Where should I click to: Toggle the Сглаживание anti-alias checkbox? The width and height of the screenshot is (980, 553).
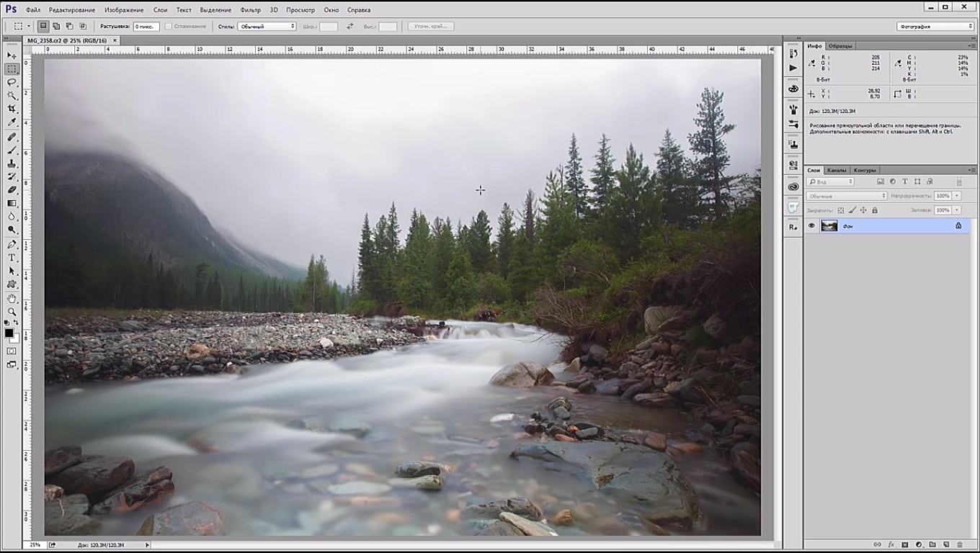[169, 27]
